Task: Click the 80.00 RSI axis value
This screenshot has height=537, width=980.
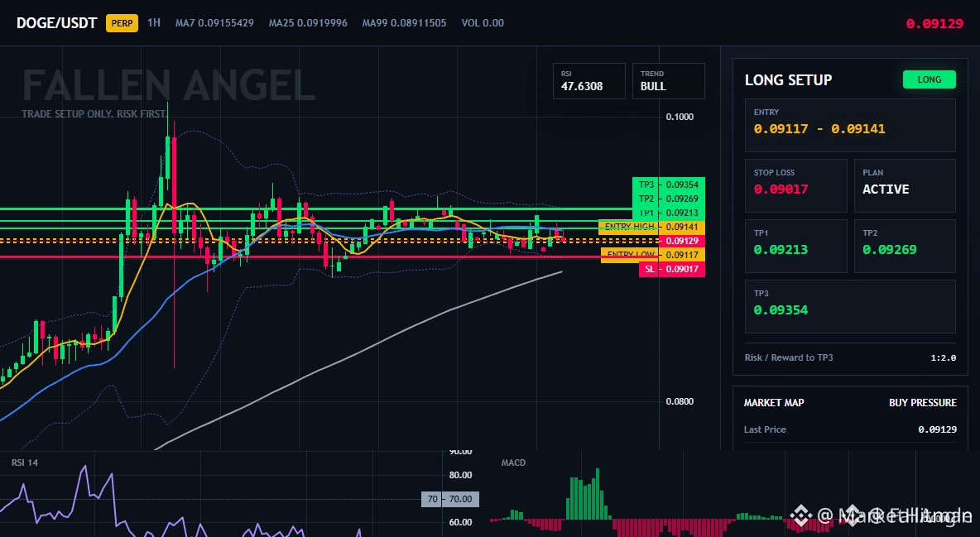Action: tap(461, 475)
